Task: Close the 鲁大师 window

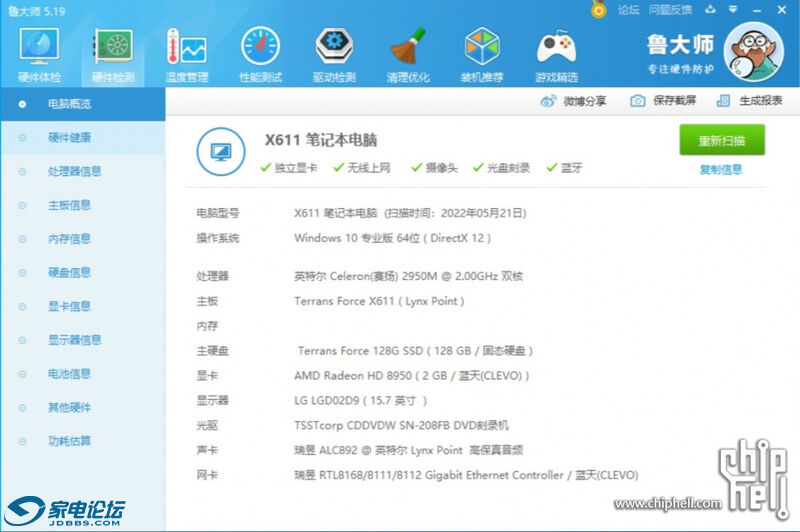Action: click(x=782, y=10)
